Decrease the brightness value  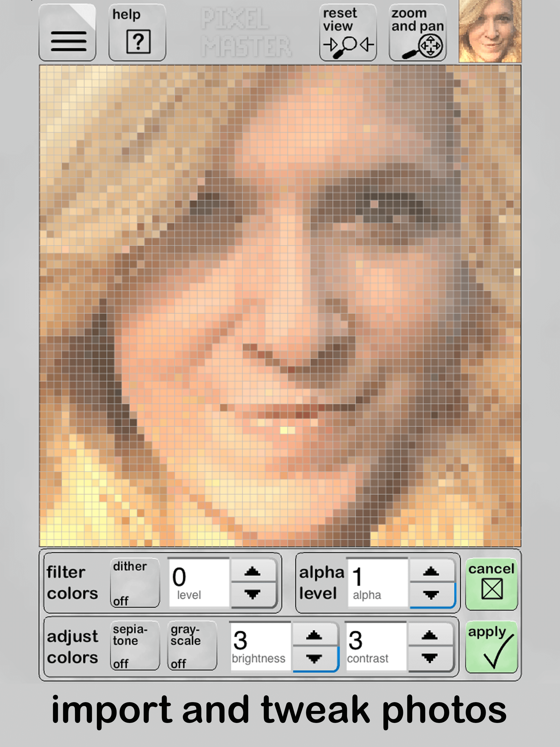click(314, 658)
